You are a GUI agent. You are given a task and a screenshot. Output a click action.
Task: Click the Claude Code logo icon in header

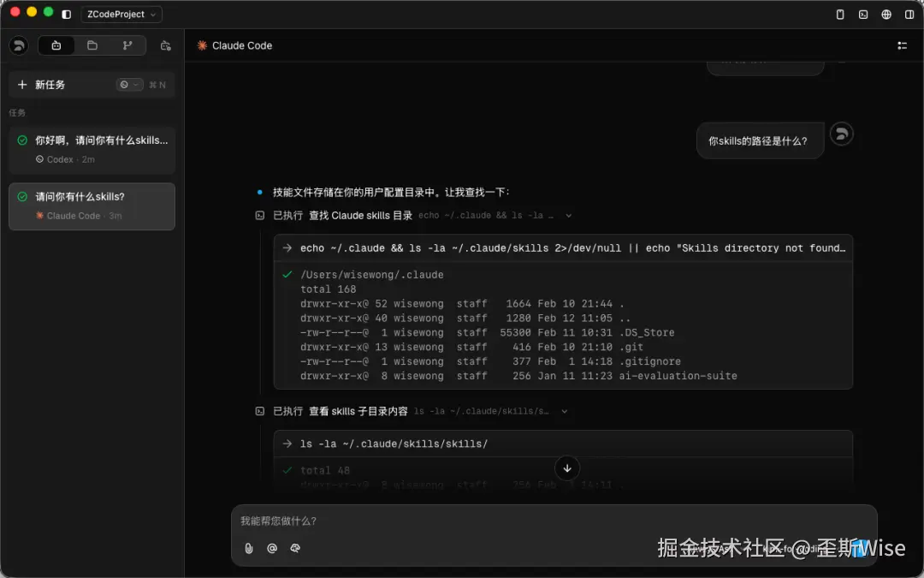(x=202, y=45)
